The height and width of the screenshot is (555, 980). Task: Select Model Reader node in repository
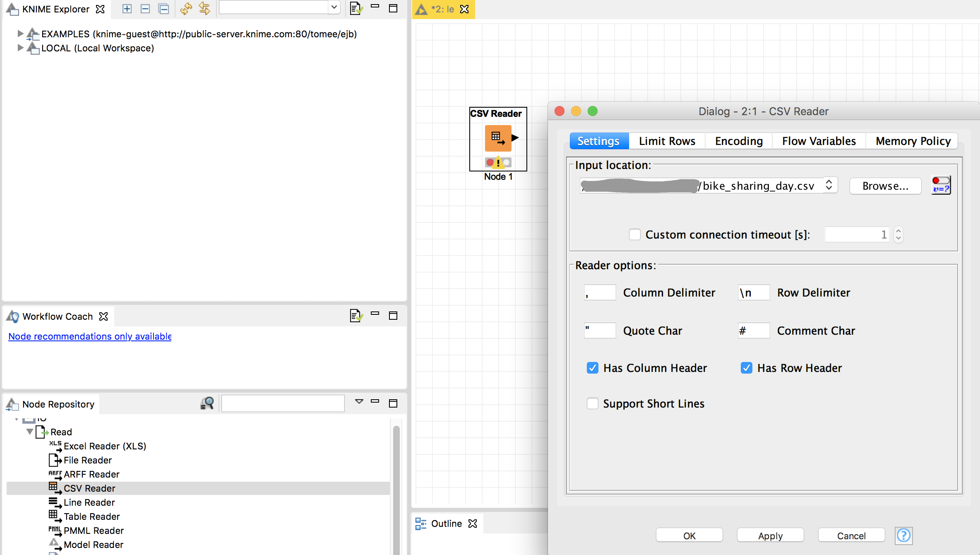tap(86, 545)
